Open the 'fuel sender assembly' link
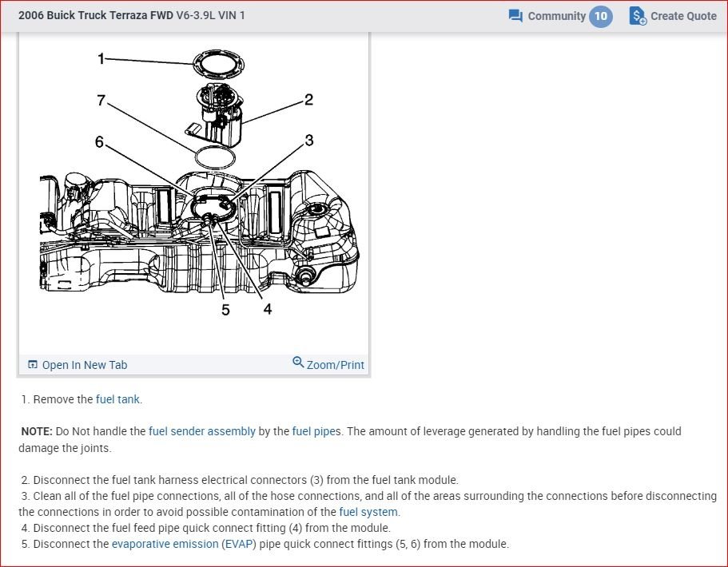 201,431
